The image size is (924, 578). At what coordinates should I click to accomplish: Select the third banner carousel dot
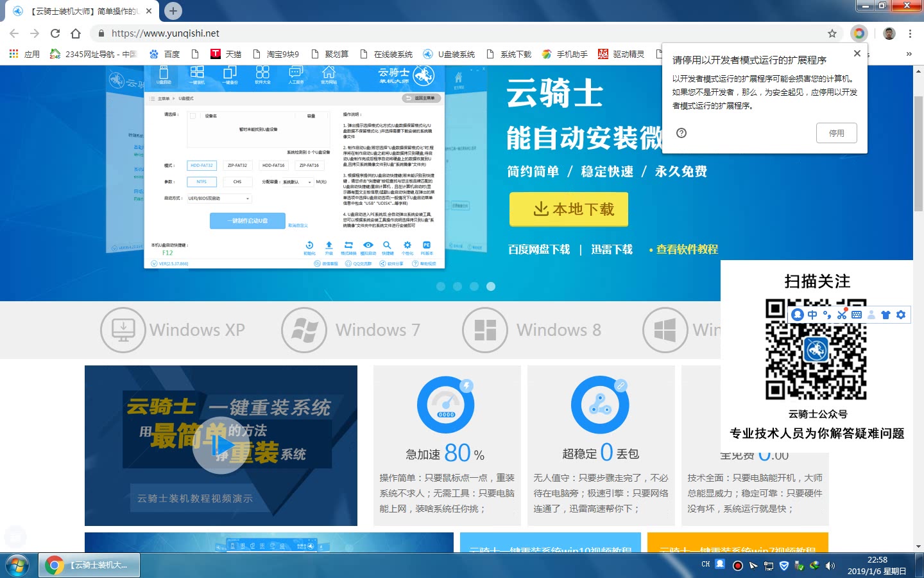[474, 286]
